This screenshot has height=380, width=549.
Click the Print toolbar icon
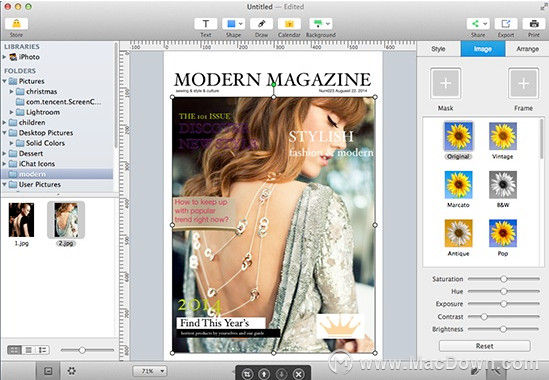click(x=534, y=24)
